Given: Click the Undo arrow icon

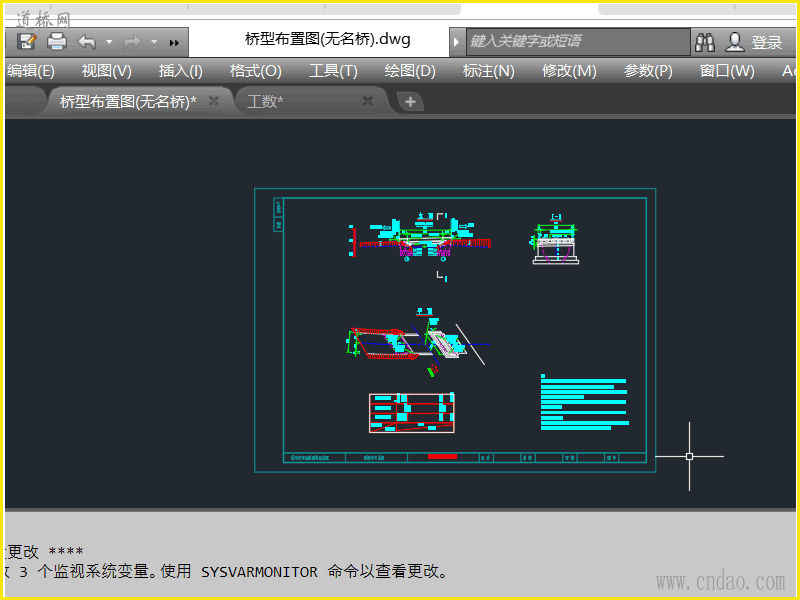Looking at the screenshot, I should [x=87, y=42].
